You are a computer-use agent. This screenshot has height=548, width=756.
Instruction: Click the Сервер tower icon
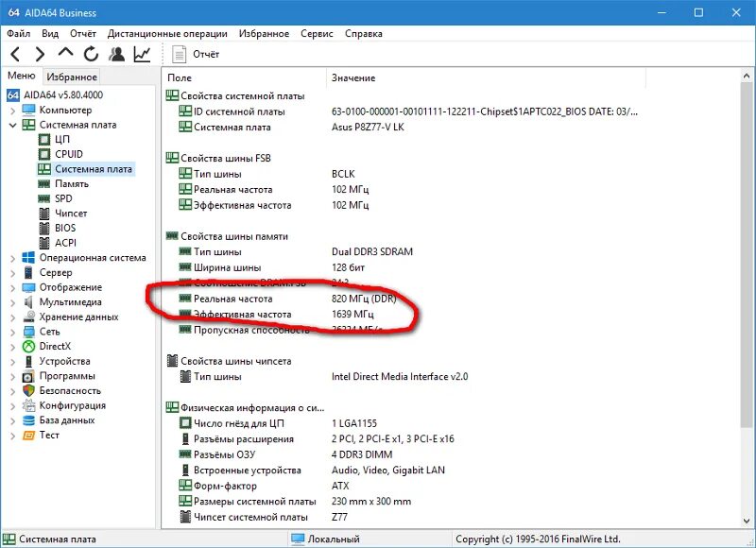(28, 272)
